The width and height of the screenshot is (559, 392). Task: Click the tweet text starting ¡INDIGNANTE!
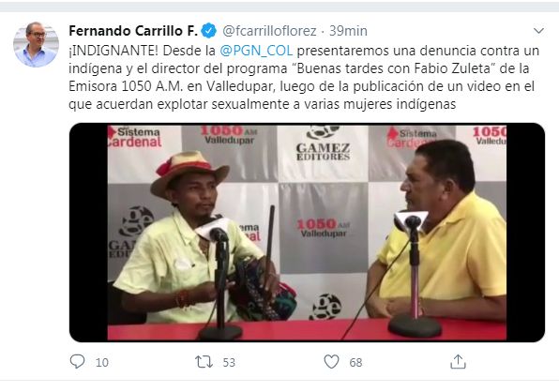click(x=304, y=77)
